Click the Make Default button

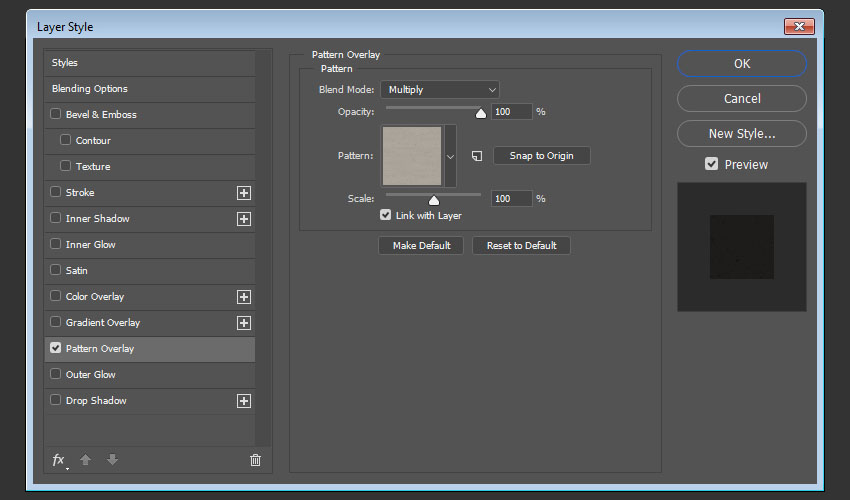[x=421, y=245]
